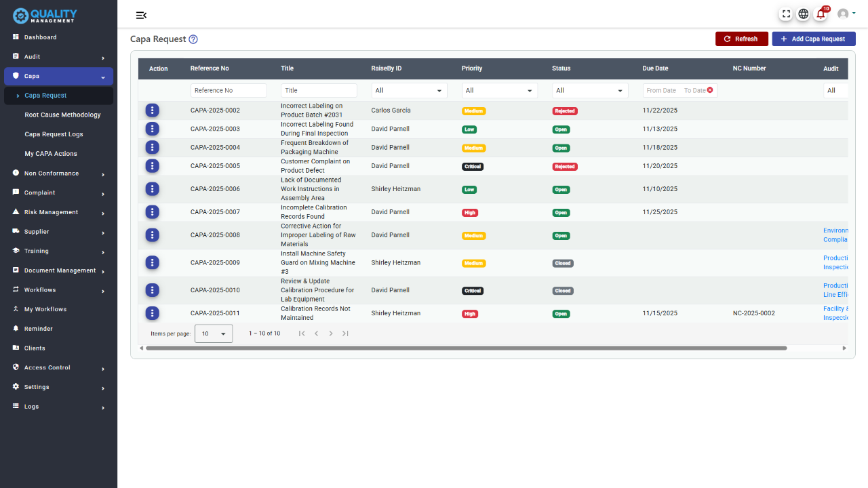Collapse the sidebar with hamburger icon
Screen dimensions: 868x488
tap(141, 15)
